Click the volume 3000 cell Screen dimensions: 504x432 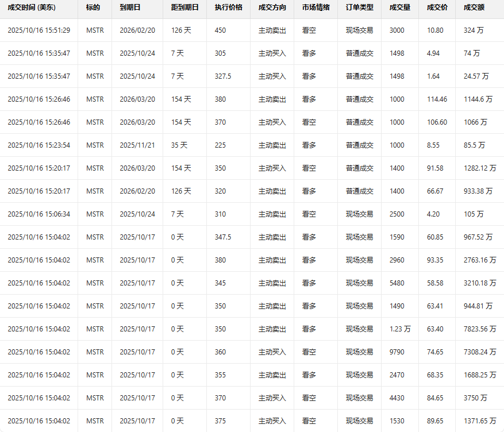397,30
